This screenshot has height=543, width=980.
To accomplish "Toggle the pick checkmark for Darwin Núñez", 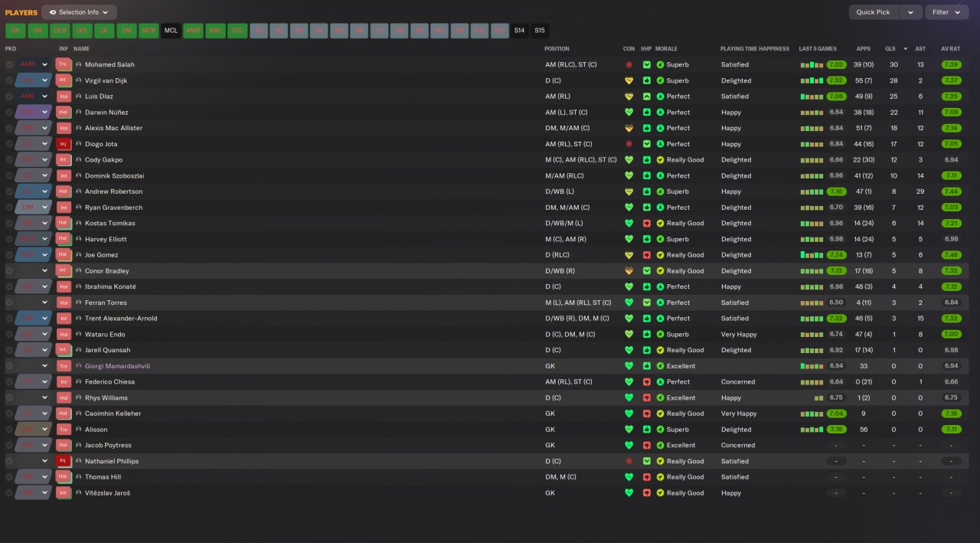I will coord(9,113).
